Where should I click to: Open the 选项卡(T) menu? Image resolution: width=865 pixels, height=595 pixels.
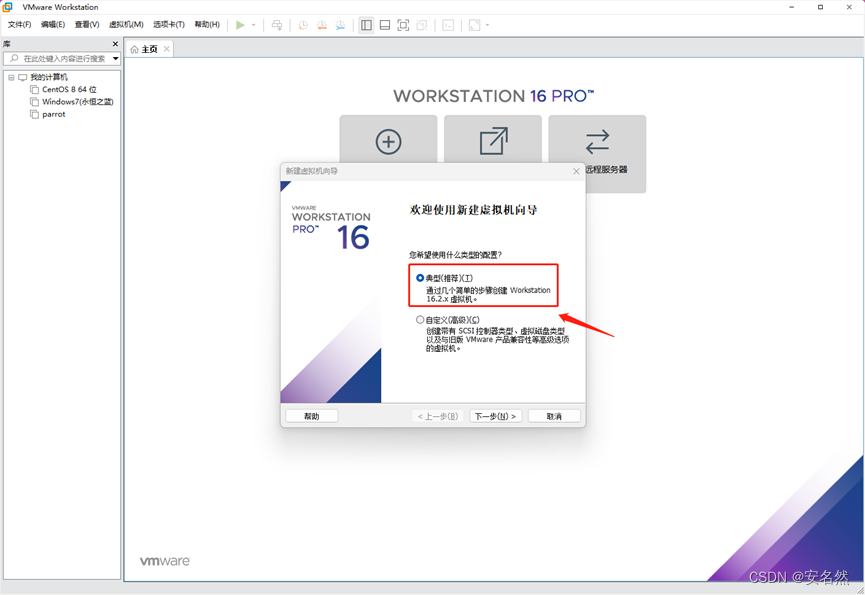pos(169,24)
